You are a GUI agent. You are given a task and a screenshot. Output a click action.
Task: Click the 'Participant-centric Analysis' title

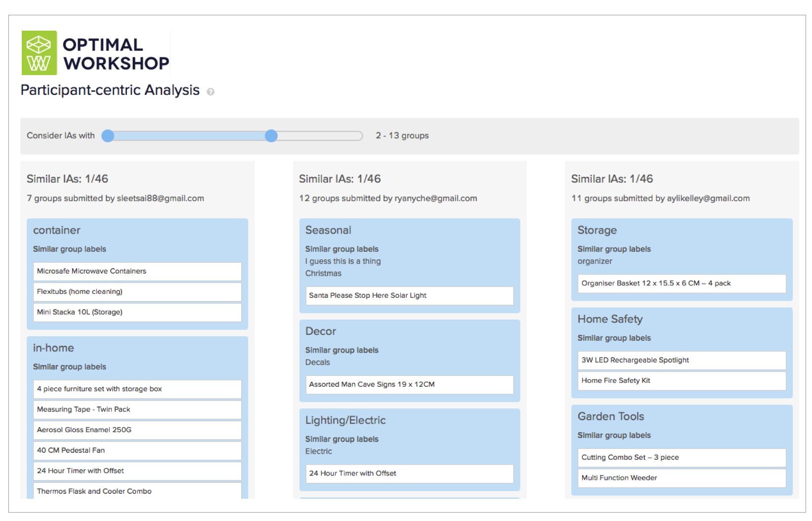tap(110, 90)
